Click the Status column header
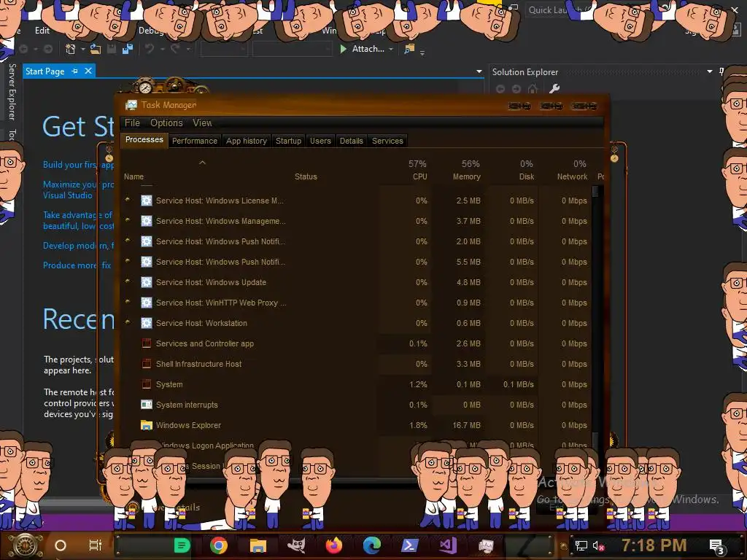 pos(306,176)
